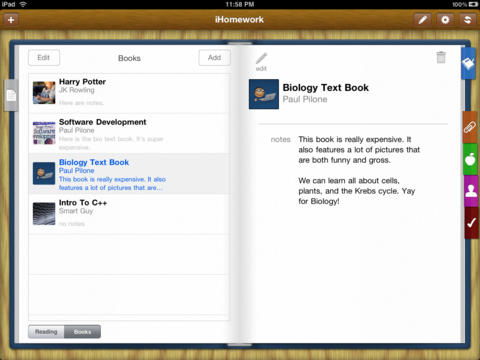The height and width of the screenshot is (360, 480).
Task: Tap the Harry Potter cover thumbnail
Action: (x=44, y=93)
